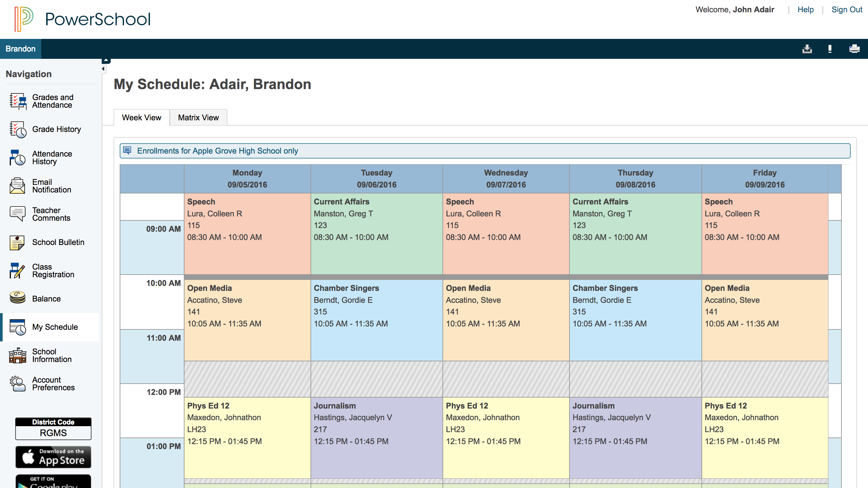Collapse the header with the up arrow

(x=106, y=61)
